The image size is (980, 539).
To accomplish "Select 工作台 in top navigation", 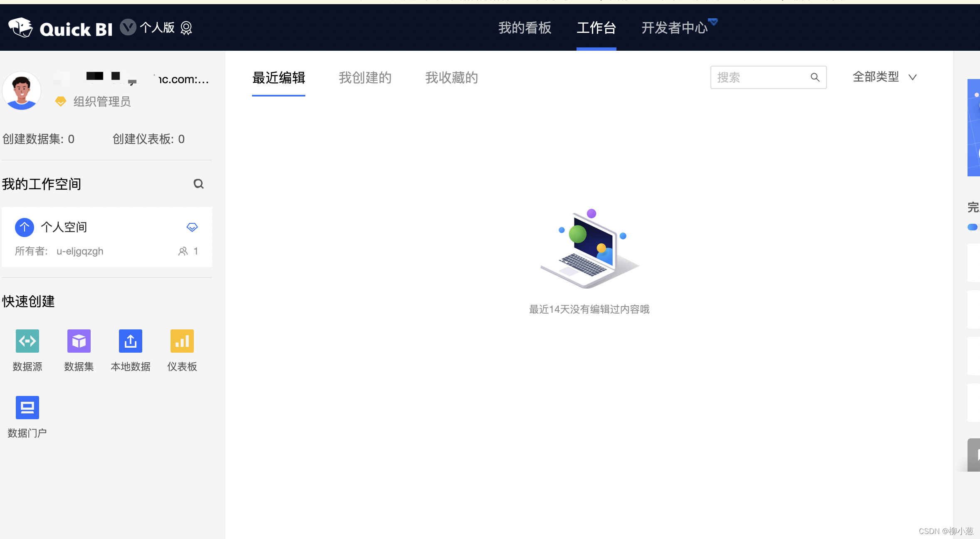I will 596,28.
